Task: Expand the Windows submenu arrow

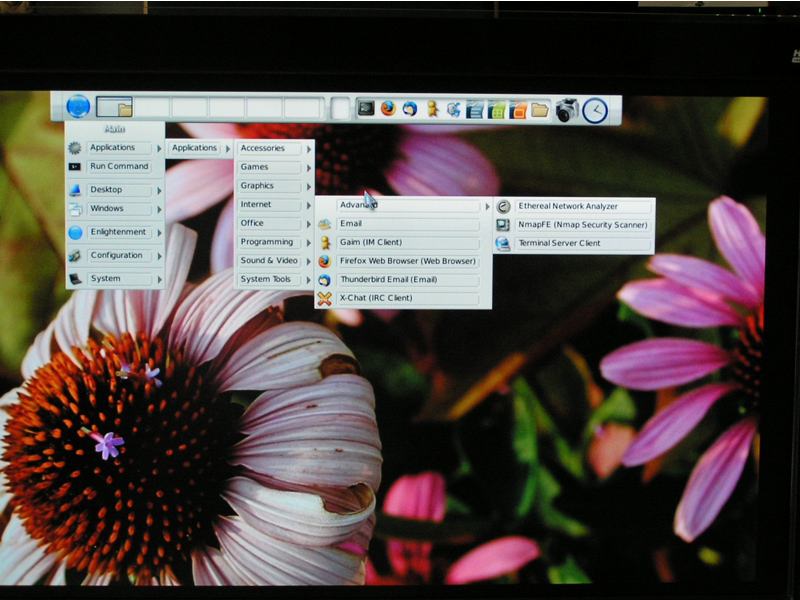Action: click(159, 209)
